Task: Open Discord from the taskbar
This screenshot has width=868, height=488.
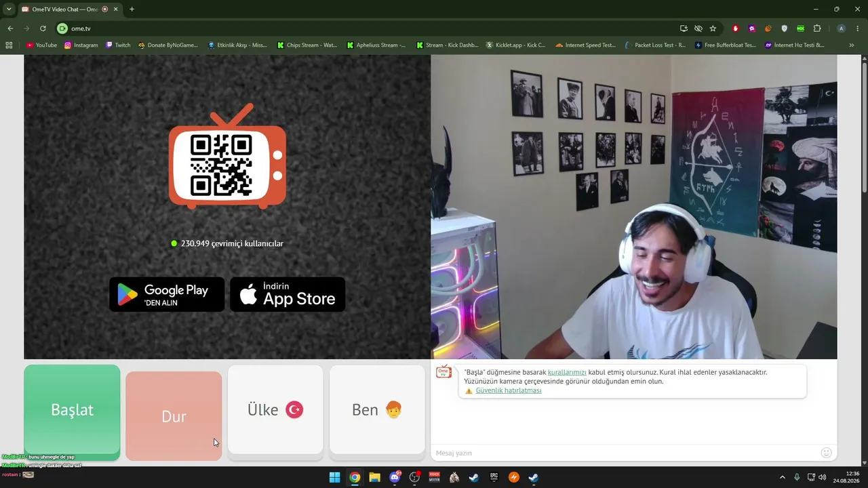Action: (x=395, y=477)
